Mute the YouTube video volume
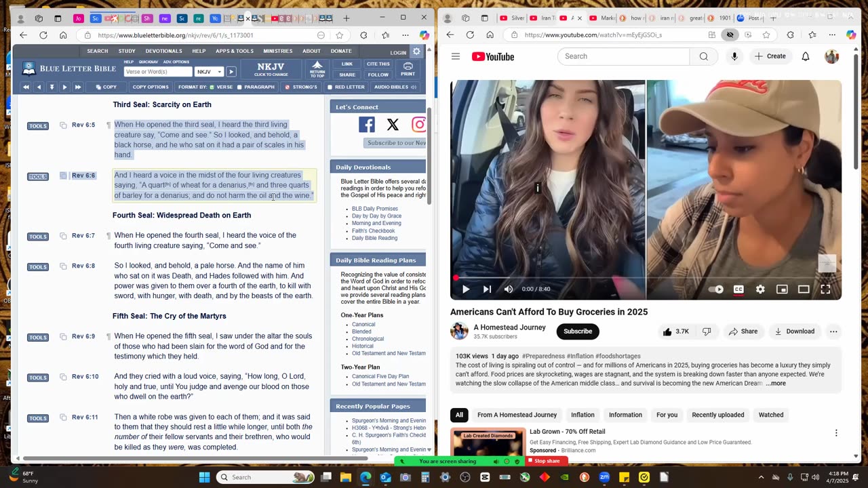The height and width of the screenshot is (488, 868). pos(509,289)
